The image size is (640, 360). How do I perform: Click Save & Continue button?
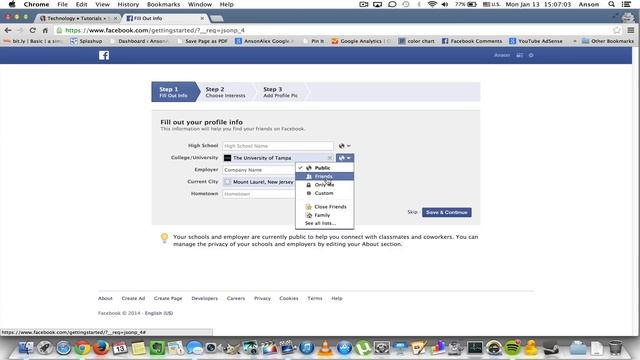[x=447, y=212]
